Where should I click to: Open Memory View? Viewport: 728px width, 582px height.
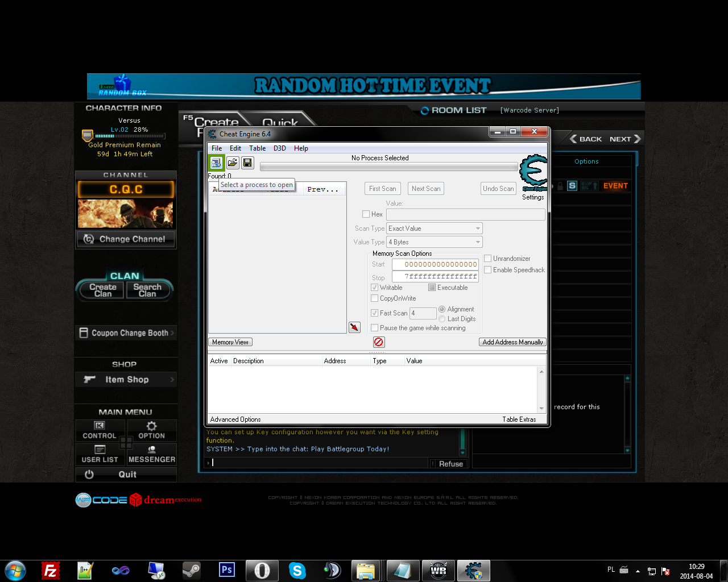[x=230, y=342]
